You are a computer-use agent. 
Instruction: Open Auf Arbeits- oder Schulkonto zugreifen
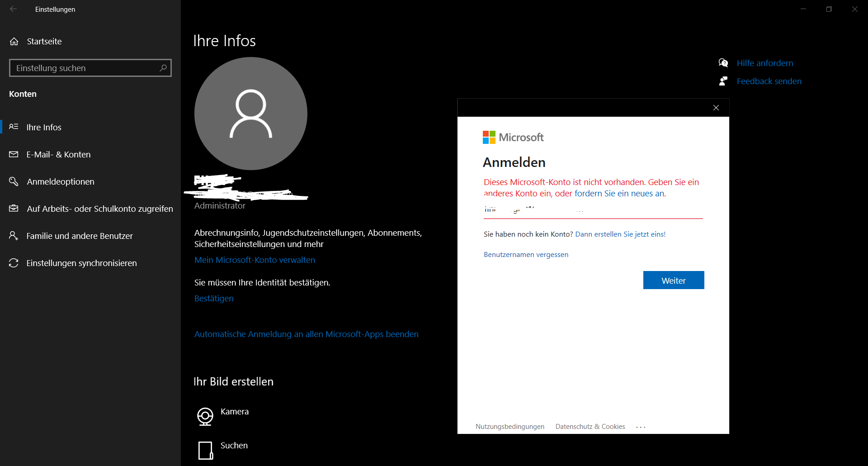[x=90, y=209]
